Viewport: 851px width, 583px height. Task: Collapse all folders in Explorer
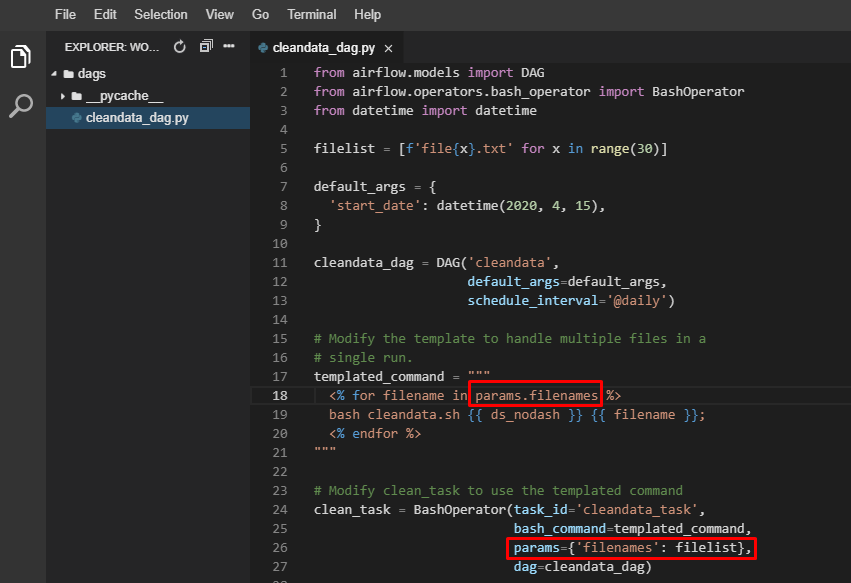[x=206, y=47]
